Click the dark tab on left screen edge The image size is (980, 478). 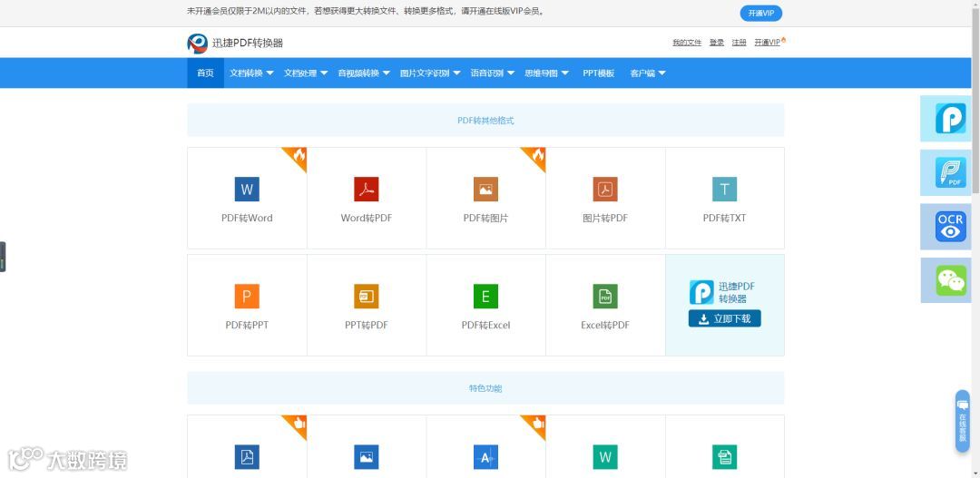tap(3, 257)
